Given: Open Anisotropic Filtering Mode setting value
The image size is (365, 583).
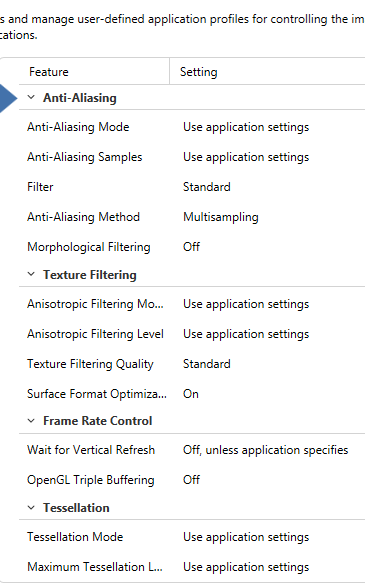Looking at the screenshot, I should [246, 304].
